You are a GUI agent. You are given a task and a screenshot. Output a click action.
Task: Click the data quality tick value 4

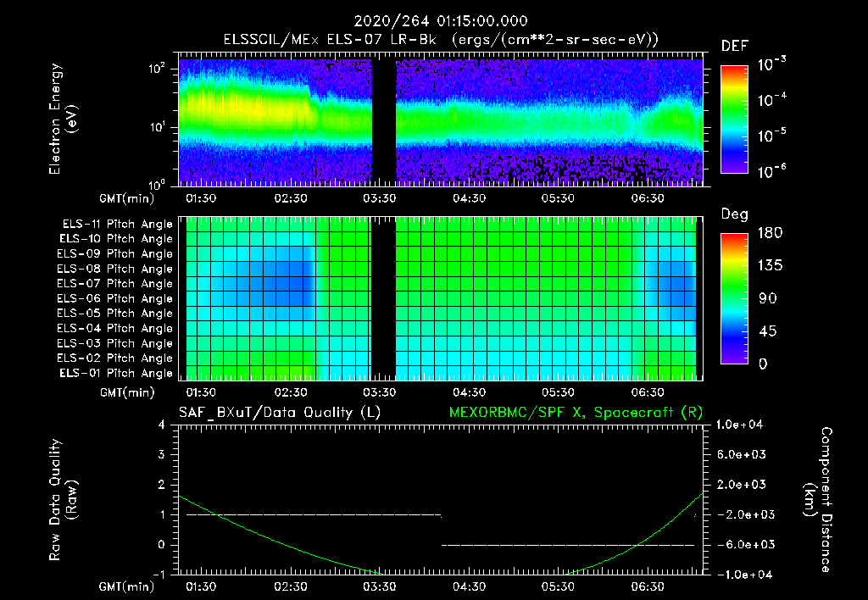click(x=162, y=425)
